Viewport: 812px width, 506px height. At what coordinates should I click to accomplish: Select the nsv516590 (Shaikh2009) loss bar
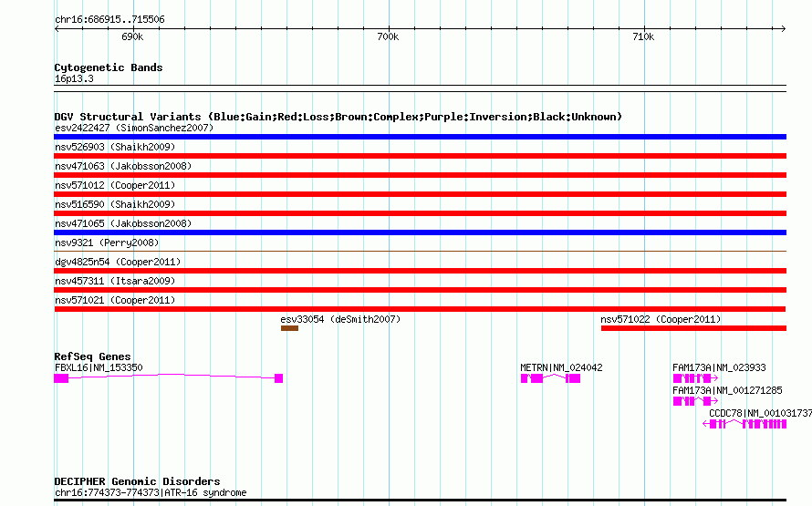(x=420, y=213)
